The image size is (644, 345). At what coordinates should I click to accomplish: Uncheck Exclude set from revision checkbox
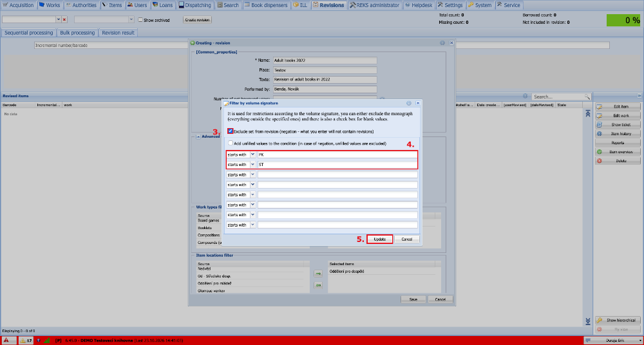(231, 131)
